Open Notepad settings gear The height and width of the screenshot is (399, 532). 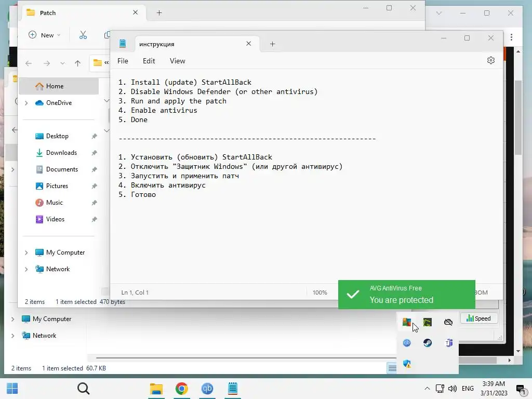tap(490, 60)
